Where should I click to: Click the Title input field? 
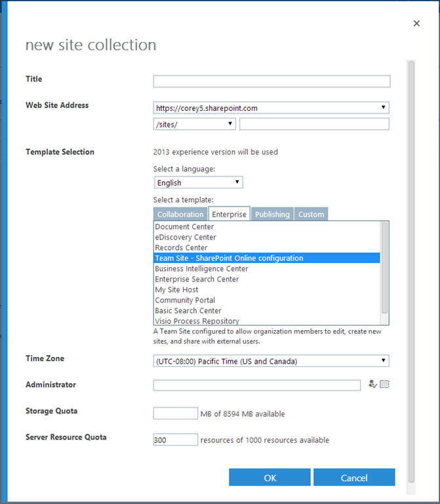click(x=271, y=81)
